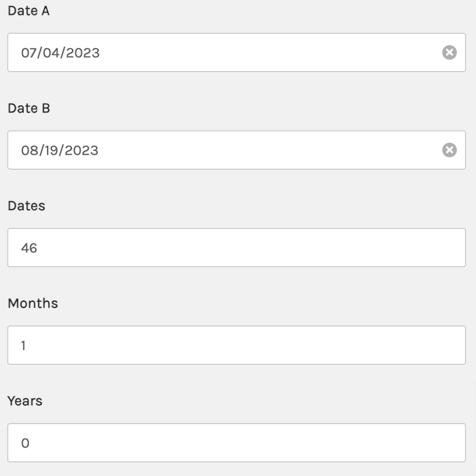Click the "Years" label
Viewport: 476px width, 476px height.
pyautogui.click(x=25, y=401)
